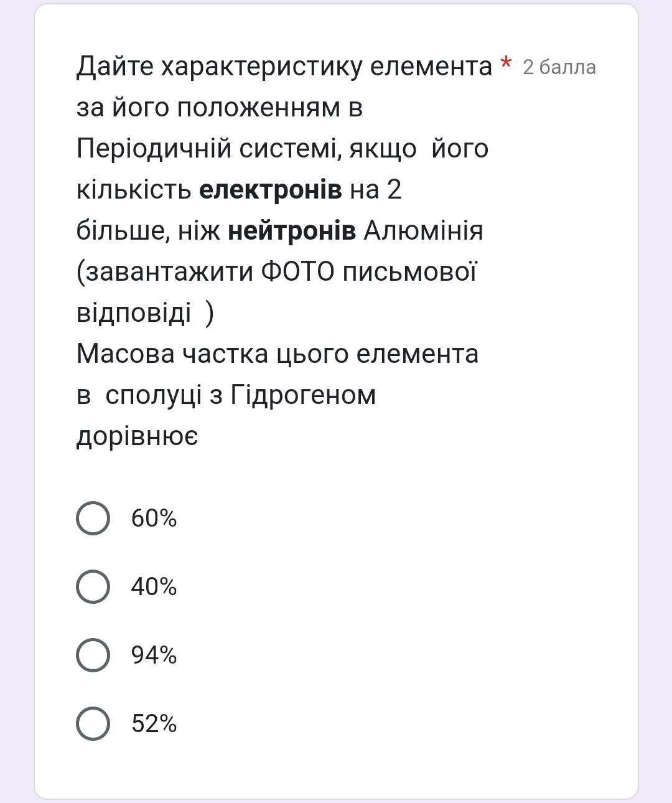Click the word "дорівнює" ending the question

tap(138, 436)
